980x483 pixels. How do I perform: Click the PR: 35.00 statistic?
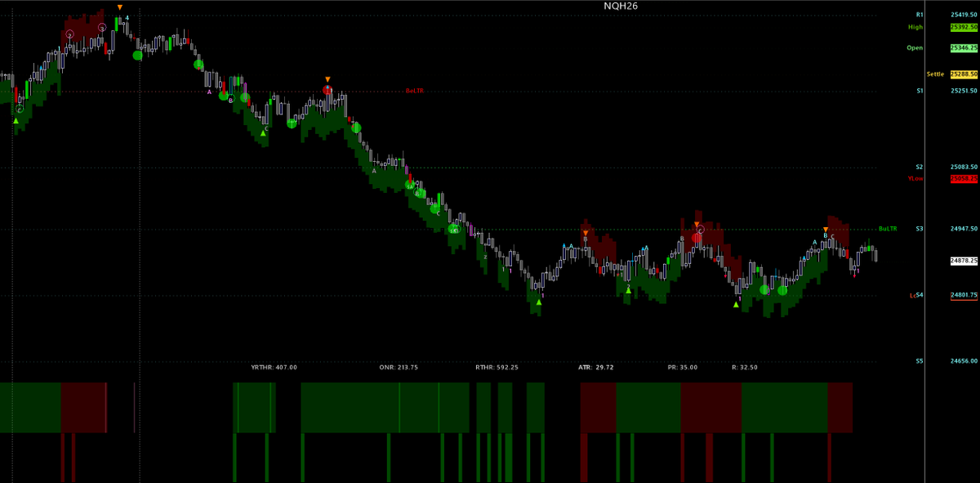(683, 368)
